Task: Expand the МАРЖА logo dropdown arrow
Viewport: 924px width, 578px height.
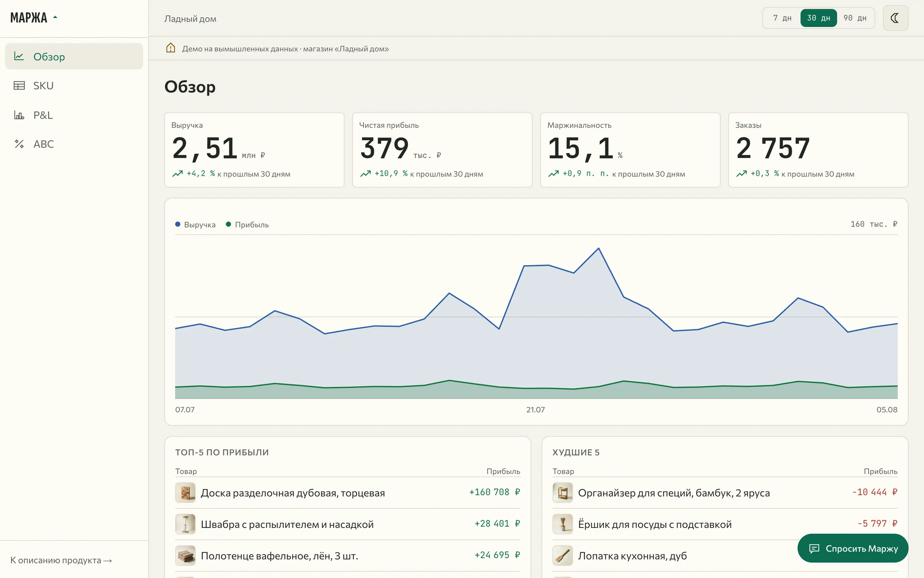Action: [55, 17]
